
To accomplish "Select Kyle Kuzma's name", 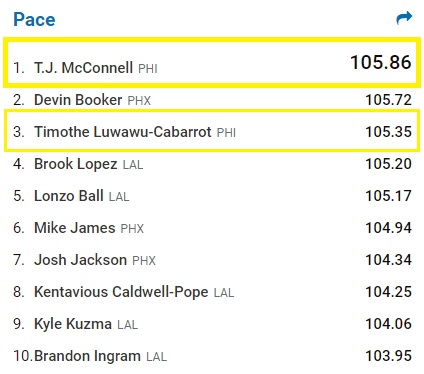I will pos(73,324).
